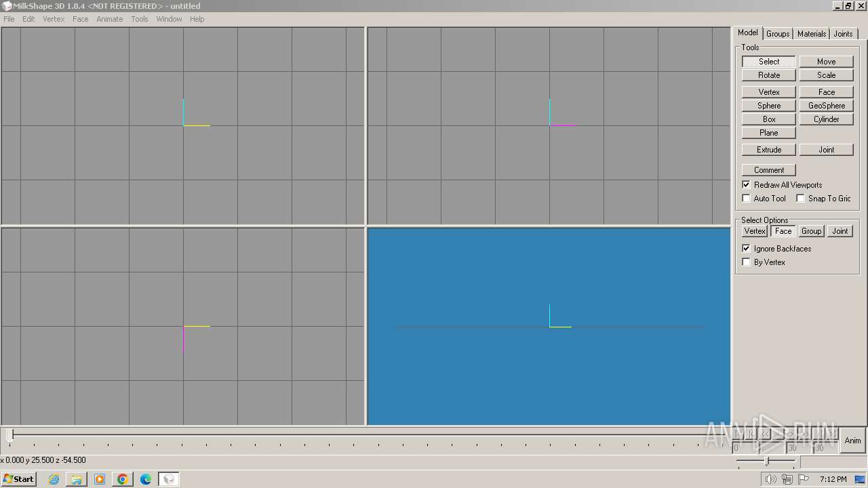Choose the Scale tool
The width and height of the screenshot is (868, 488).
pyautogui.click(x=826, y=75)
